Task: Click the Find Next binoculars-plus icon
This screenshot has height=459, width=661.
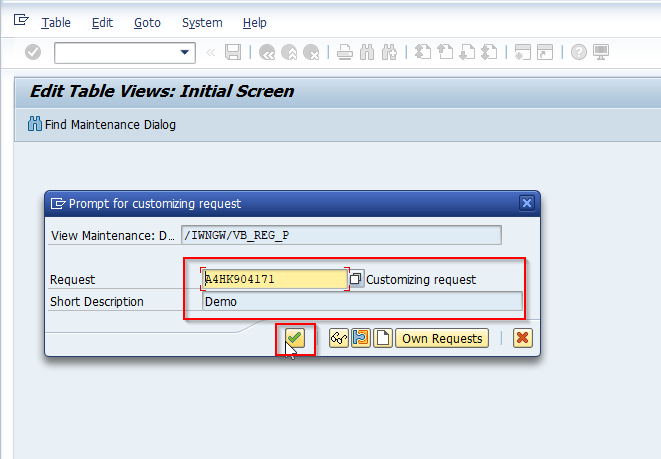Action: 389,52
